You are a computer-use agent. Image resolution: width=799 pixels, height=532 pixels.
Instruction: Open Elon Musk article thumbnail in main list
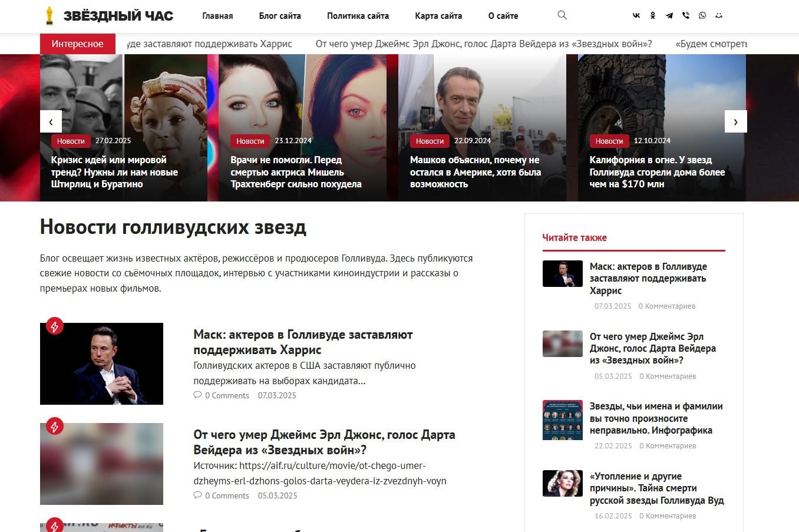coord(101,364)
